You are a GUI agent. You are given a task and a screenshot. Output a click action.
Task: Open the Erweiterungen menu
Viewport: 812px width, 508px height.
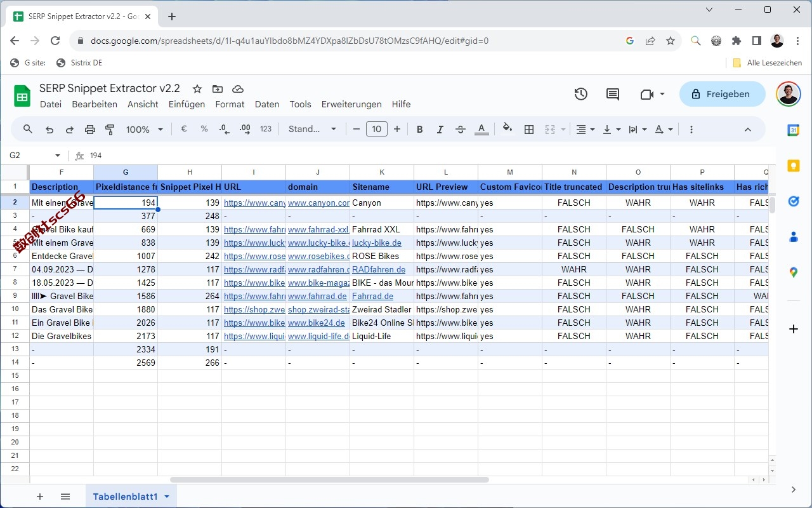351,104
